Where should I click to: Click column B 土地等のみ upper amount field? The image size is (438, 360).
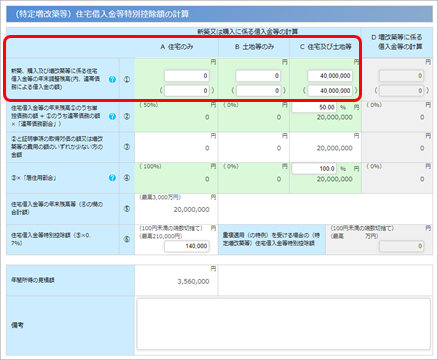point(258,76)
